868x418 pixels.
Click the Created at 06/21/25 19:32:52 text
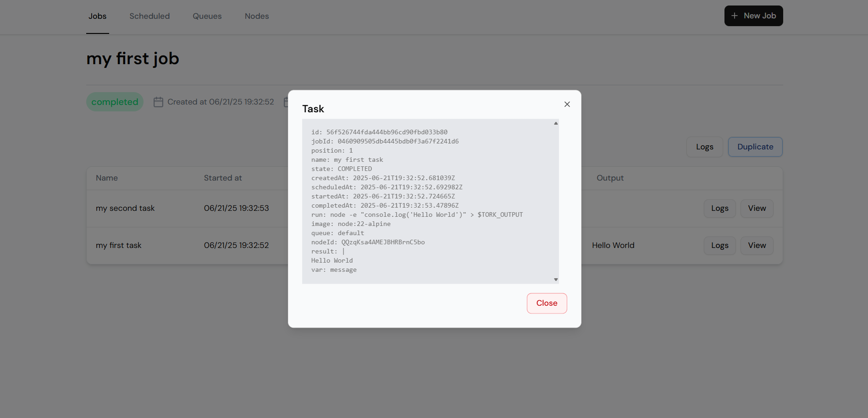[221, 102]
